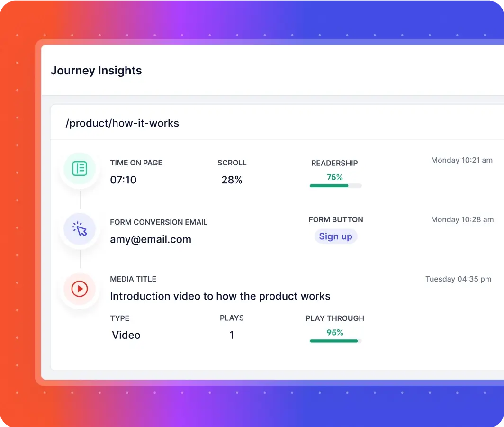Image resolution: width=504 pixels, height=427 pixels.
Task: Click the Video type value
Action: [x=126, y=335]
